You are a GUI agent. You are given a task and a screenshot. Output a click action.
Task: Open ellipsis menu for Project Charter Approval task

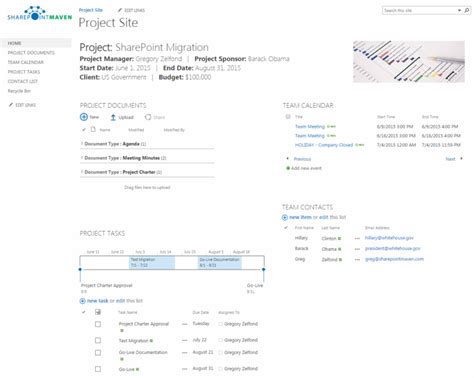point(185,324)
